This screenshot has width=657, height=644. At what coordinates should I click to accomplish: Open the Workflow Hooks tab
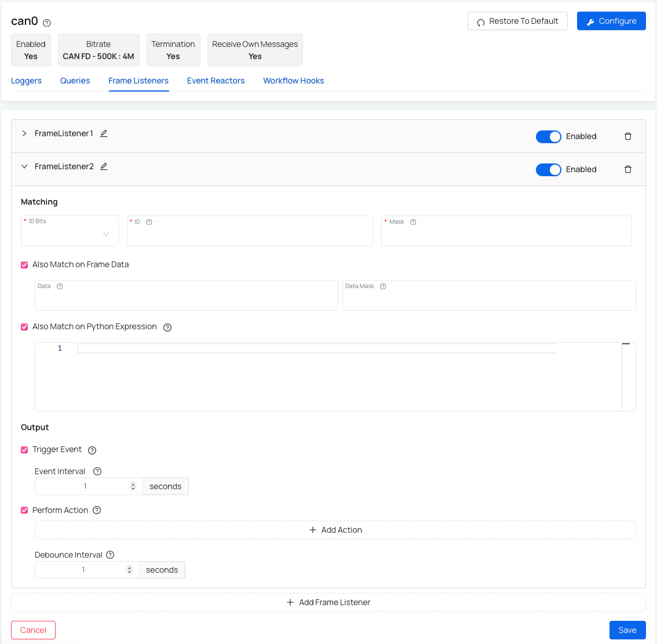[x=293, y=81]
